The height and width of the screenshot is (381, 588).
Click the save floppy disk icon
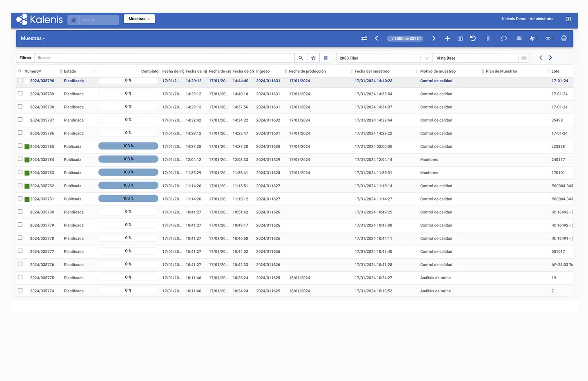point(460,38)
